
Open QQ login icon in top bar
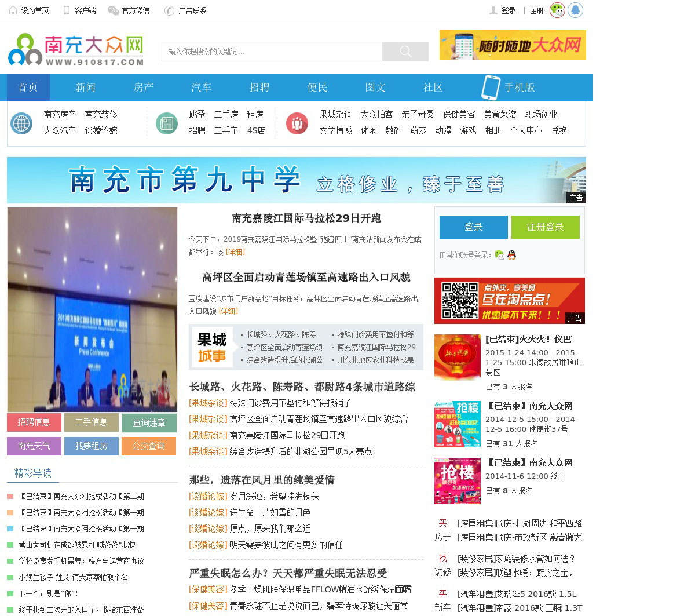click(575, 10)
